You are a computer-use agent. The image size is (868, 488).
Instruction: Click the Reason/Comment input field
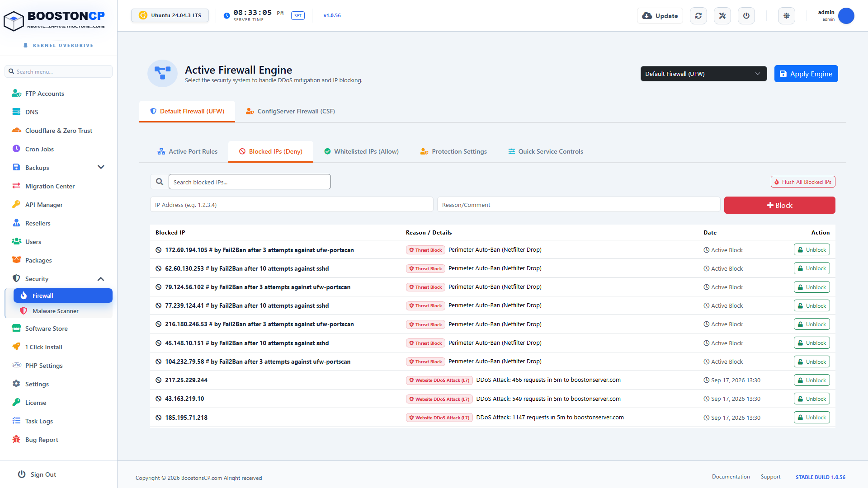coord(579,204)
